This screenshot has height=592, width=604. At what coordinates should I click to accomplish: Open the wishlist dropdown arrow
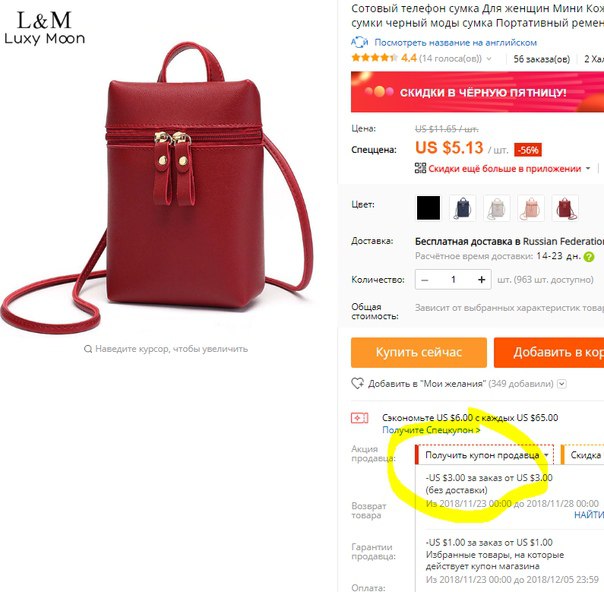click(x=562, y=384)
